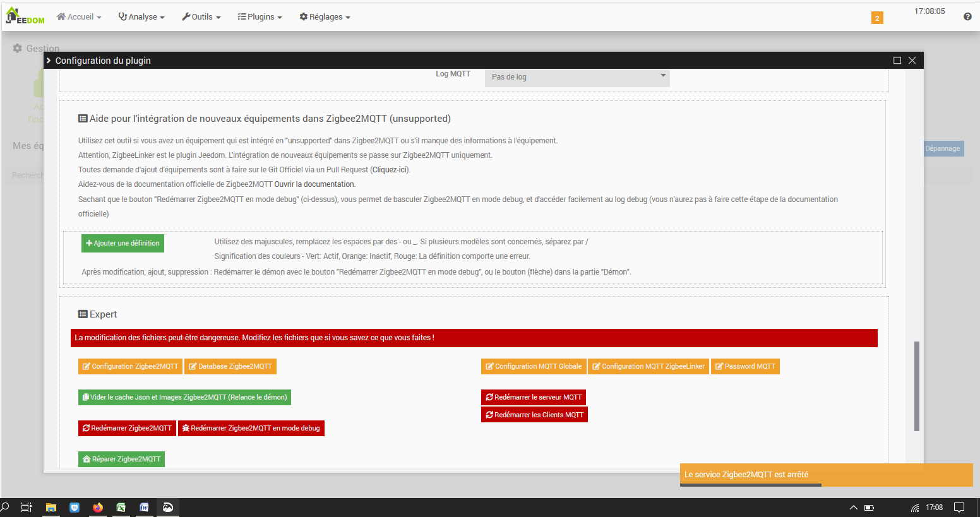Click the Configuration du plugin title text

(x=103, y=61)
